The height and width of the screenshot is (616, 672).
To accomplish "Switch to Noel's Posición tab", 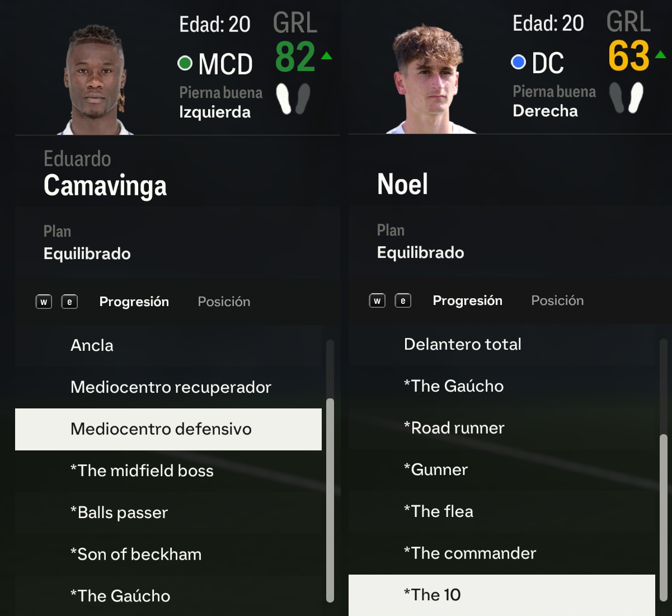I will [x=557, y=301].
